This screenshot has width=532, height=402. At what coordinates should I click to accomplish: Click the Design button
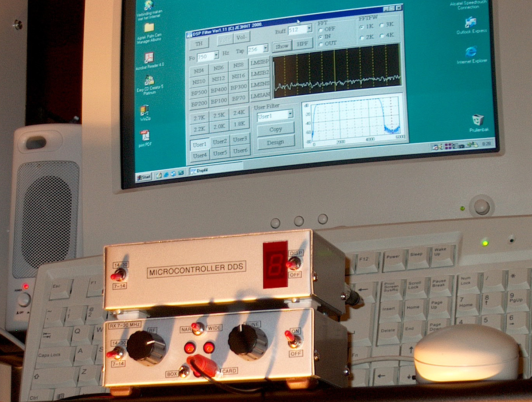[x=276, y=142]
